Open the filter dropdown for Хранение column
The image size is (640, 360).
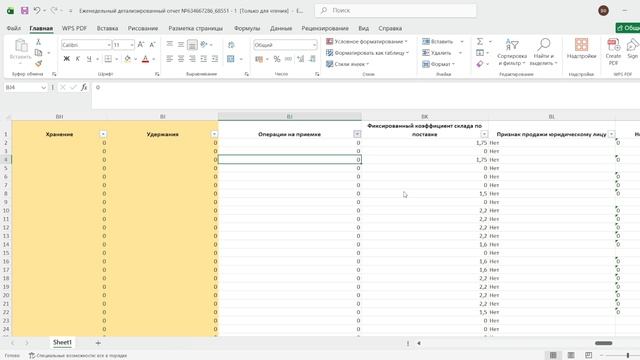pyautogui.click(x=103, y=134)
